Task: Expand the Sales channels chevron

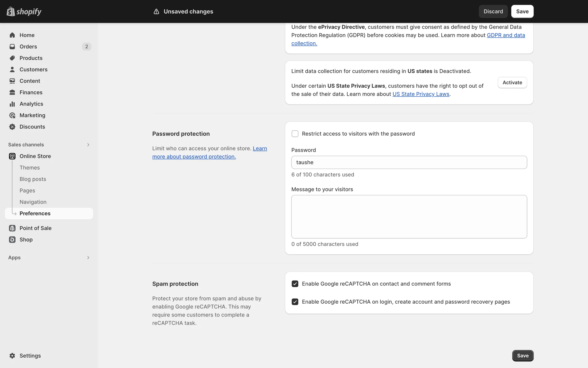Action: (88, 145)
